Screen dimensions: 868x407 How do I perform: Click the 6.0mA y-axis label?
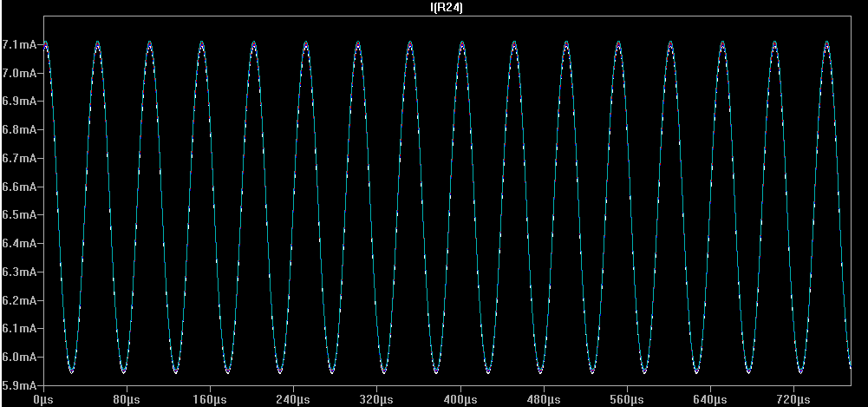(17, 357)
